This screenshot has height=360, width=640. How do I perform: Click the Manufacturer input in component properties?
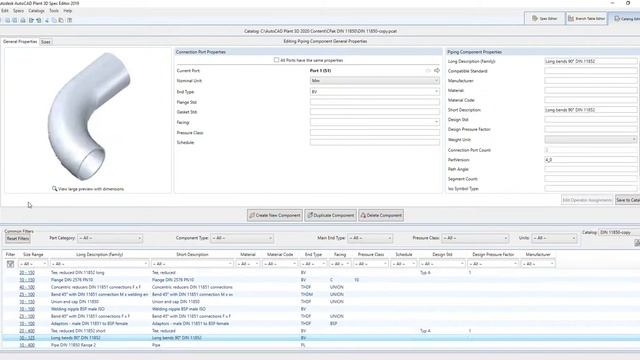(591, 81)
